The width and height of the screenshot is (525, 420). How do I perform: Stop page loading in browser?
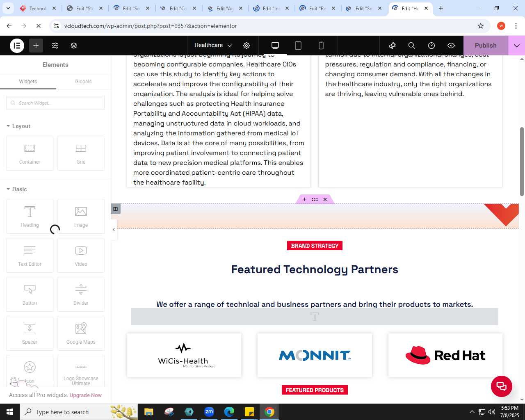38,26
